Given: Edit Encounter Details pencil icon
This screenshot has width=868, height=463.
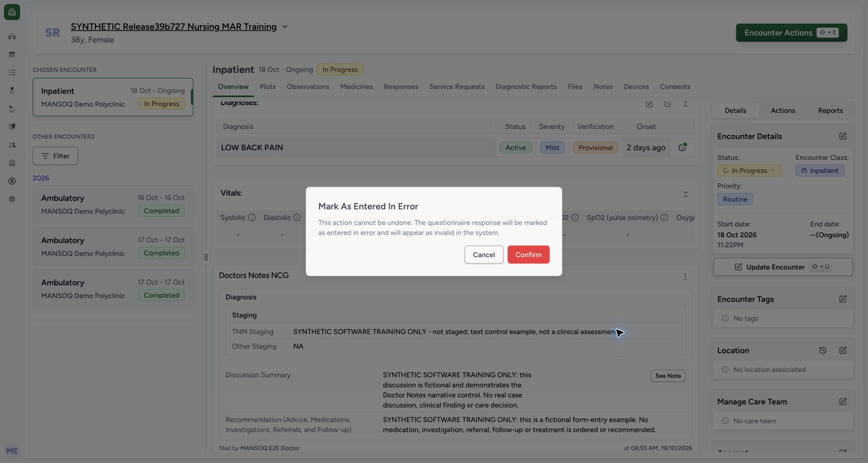Looking at the screenshot, I should pyautogui.click(x=843, y=136).
